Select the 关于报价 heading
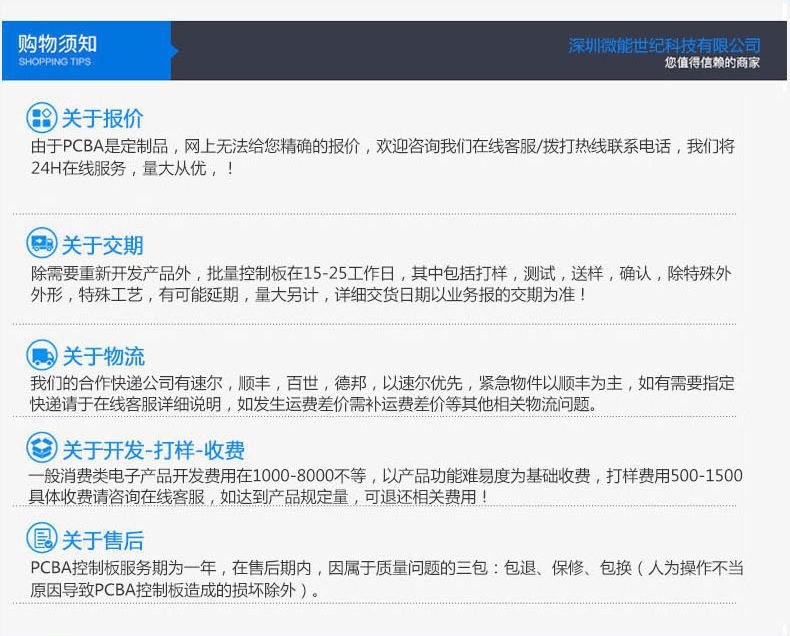 (102, 119)
